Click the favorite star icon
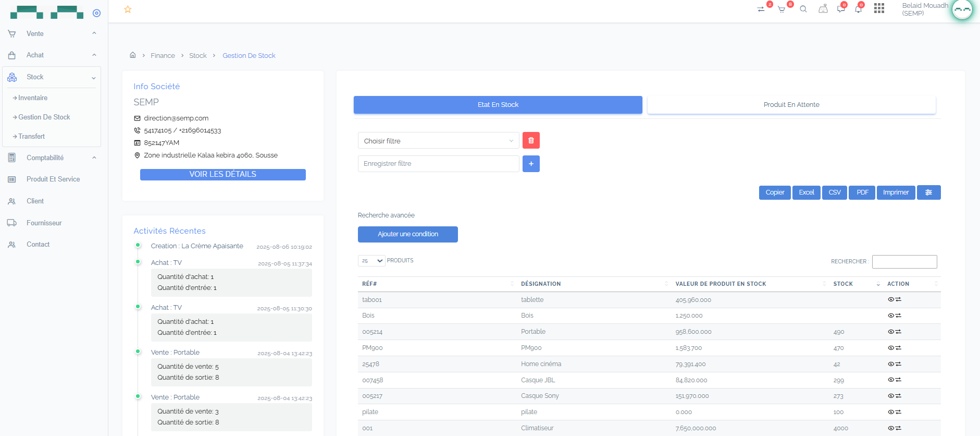This screenshot has width=980, height=436. 128,9
